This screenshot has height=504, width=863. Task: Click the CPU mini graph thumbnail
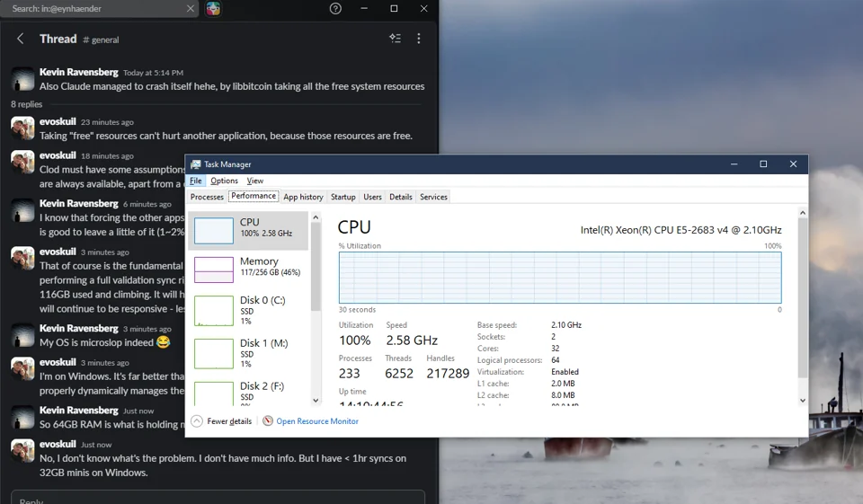click(x=214, y=231)
